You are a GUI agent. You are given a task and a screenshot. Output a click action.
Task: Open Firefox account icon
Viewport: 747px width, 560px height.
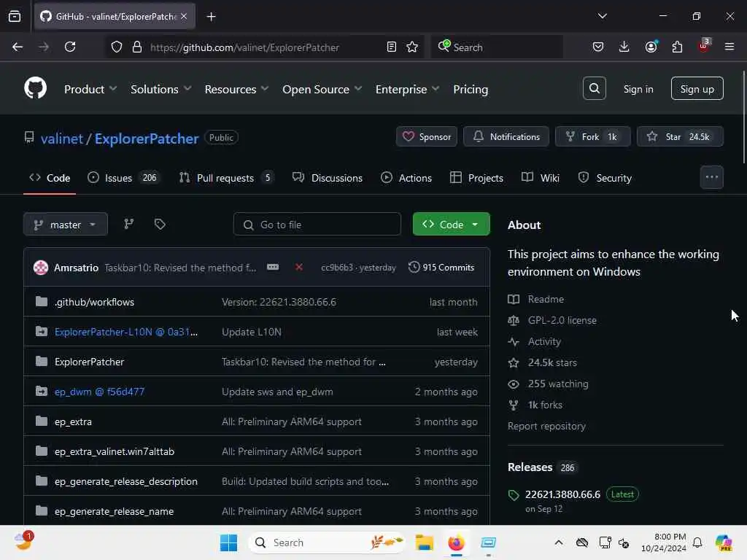point(651,47)
